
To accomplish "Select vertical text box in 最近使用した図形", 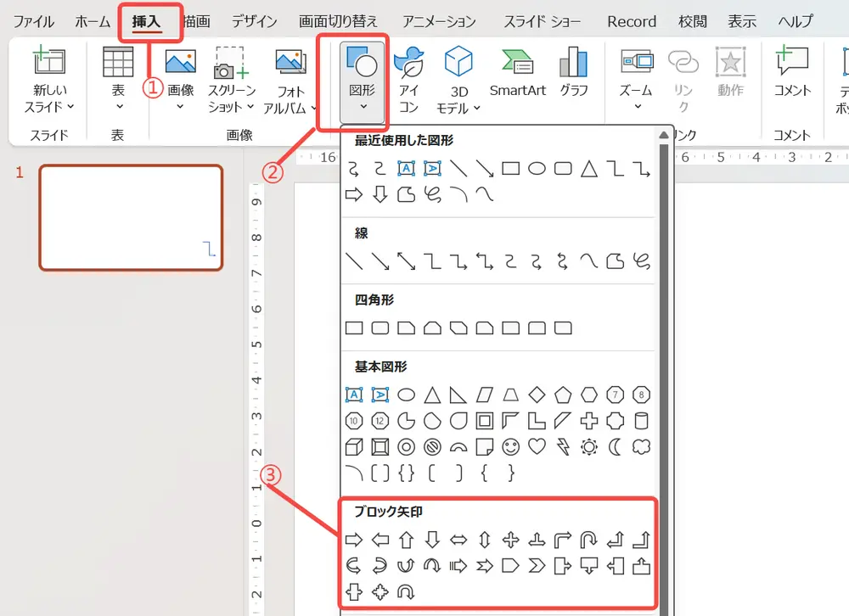I will (432, 168).
